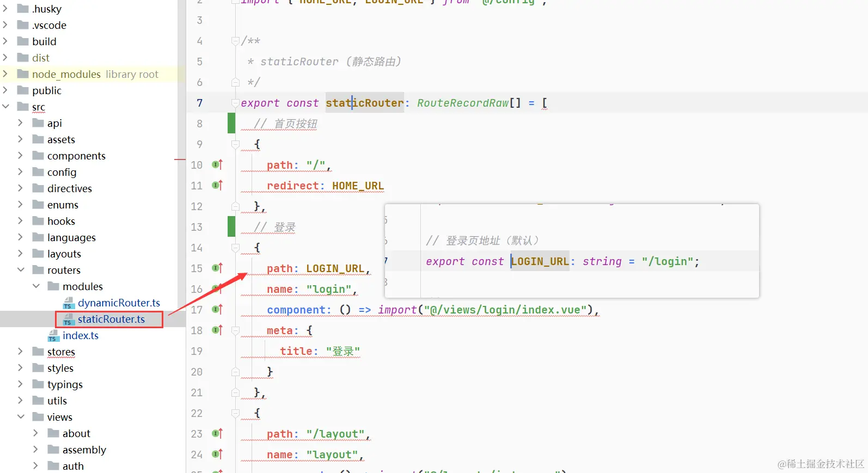The image size is (868, 473).
Task: Select the styles folder label
Action: (x=60, y=368)
